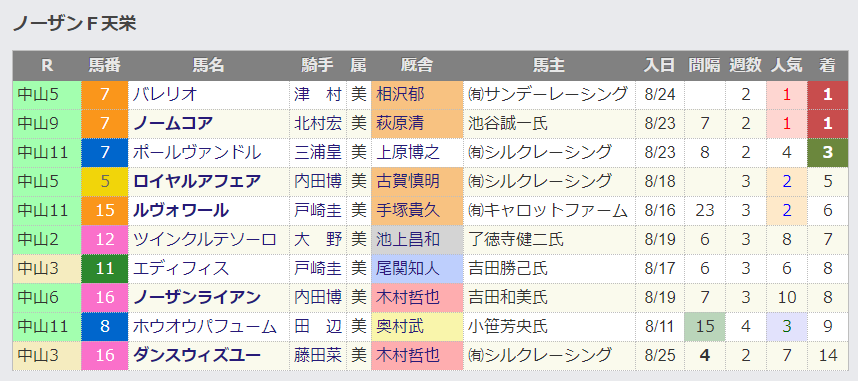Click trainer cell 相沢郁

(x=417, y=95)
